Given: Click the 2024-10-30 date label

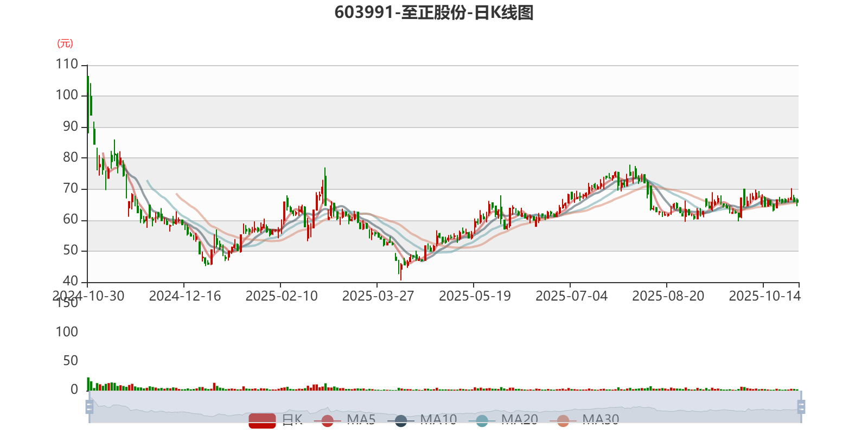Looking at the screenshot, I should click(x=88, y=296).
